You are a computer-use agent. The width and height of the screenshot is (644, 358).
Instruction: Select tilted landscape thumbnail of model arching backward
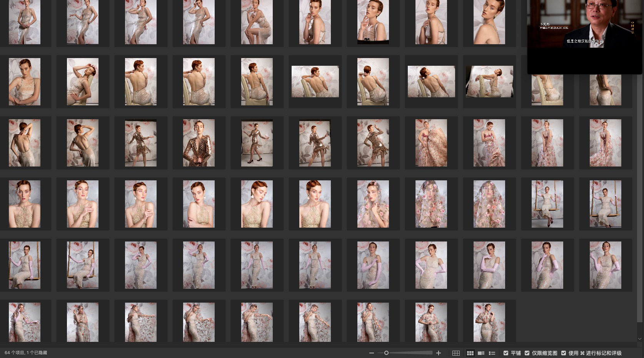point(489,82)
